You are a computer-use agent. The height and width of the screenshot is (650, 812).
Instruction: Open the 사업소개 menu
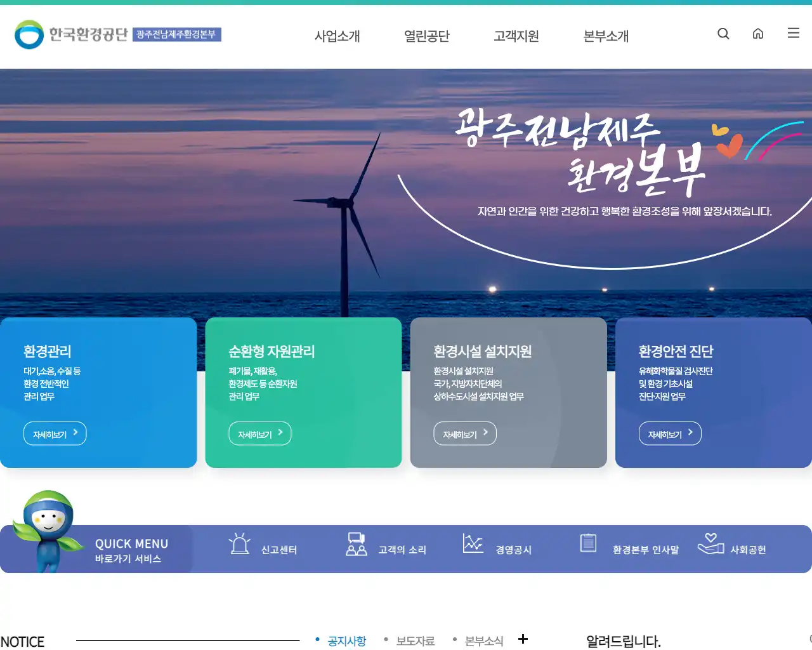click(x=337, y=36)
